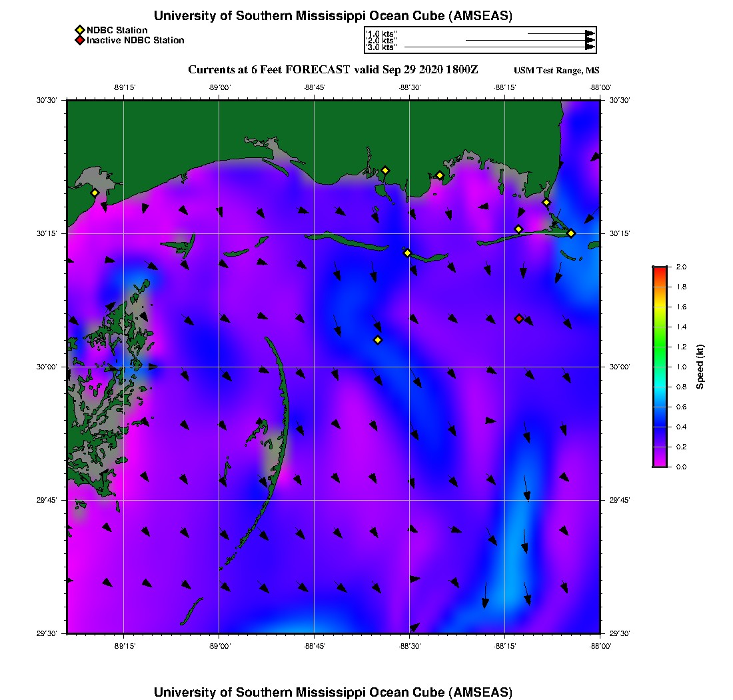Image resolution: width=733 pixels, height=700 pixels.
Task: Select the red inactive station marker on map
Action: pyautogui.click(x=519, y=319)
